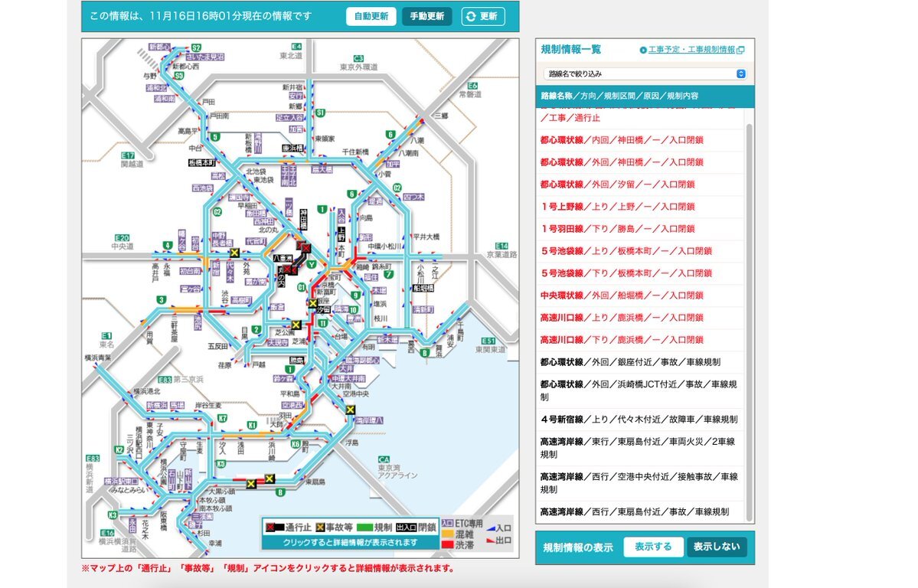Click the 神田橋 closed entrance marker
The height and width of the screenshot is (588, 918).
click(303, 220)
